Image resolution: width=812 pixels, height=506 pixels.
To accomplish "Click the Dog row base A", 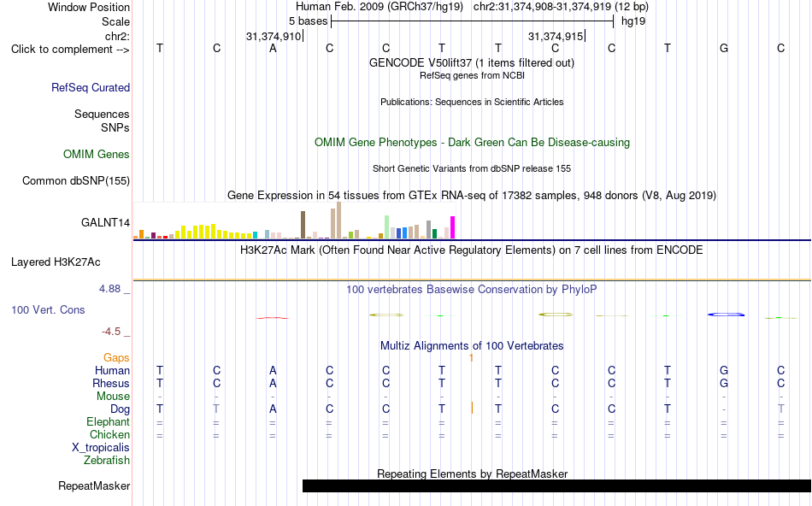I will [x=273, y=409].
